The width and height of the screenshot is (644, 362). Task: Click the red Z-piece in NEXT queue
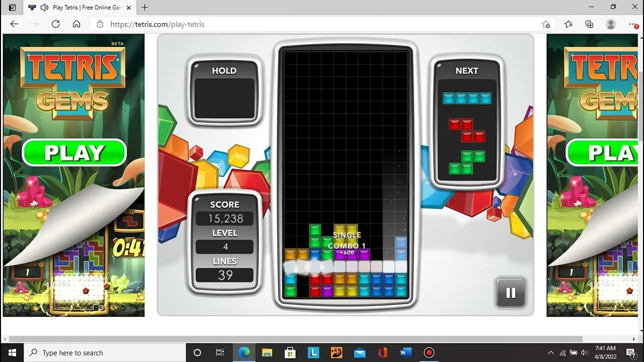[x=467, y=130]
